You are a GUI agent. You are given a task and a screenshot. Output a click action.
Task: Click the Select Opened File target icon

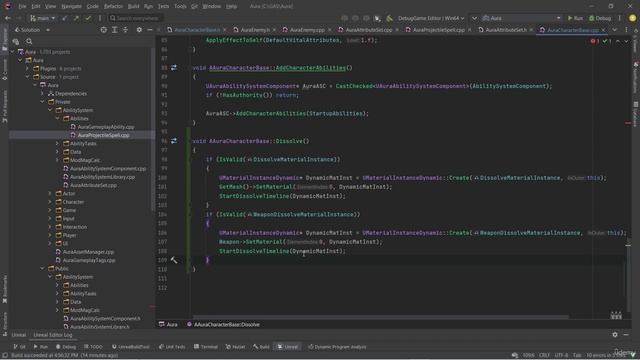[104, 30]
